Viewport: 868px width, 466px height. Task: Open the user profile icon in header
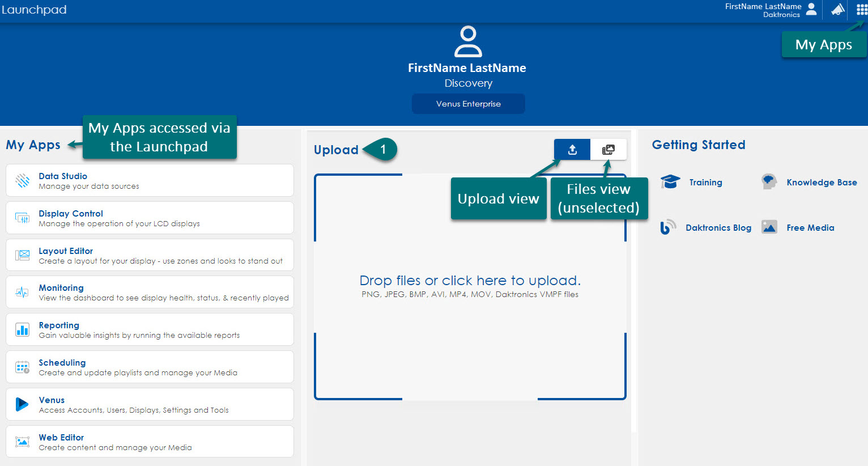pos(811,10)
